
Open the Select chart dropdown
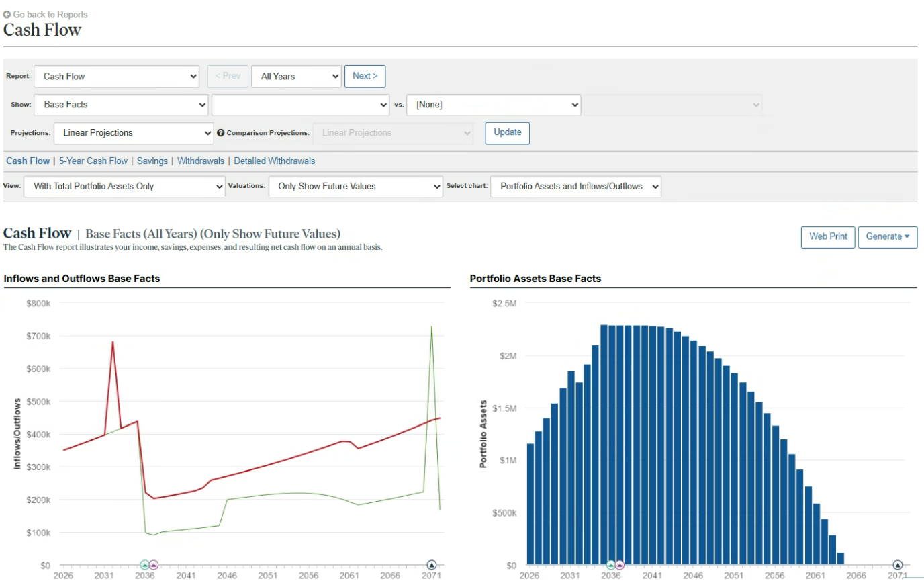576,187
